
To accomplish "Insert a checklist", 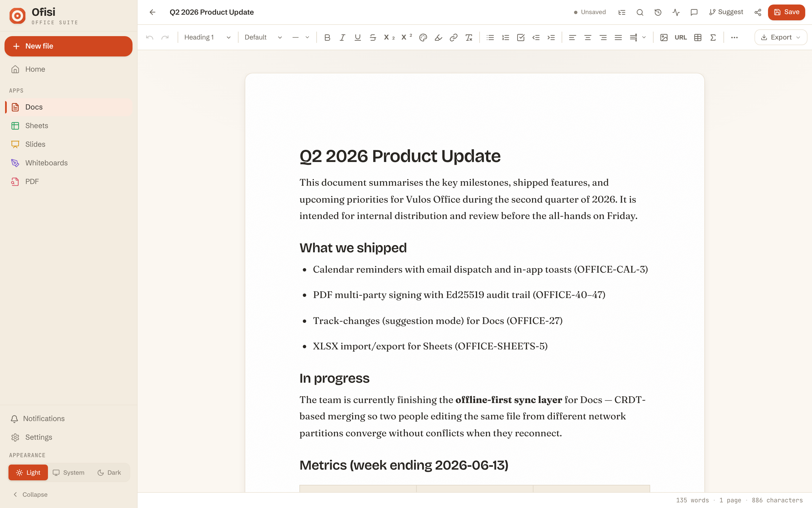I will [x=521, y=37].
